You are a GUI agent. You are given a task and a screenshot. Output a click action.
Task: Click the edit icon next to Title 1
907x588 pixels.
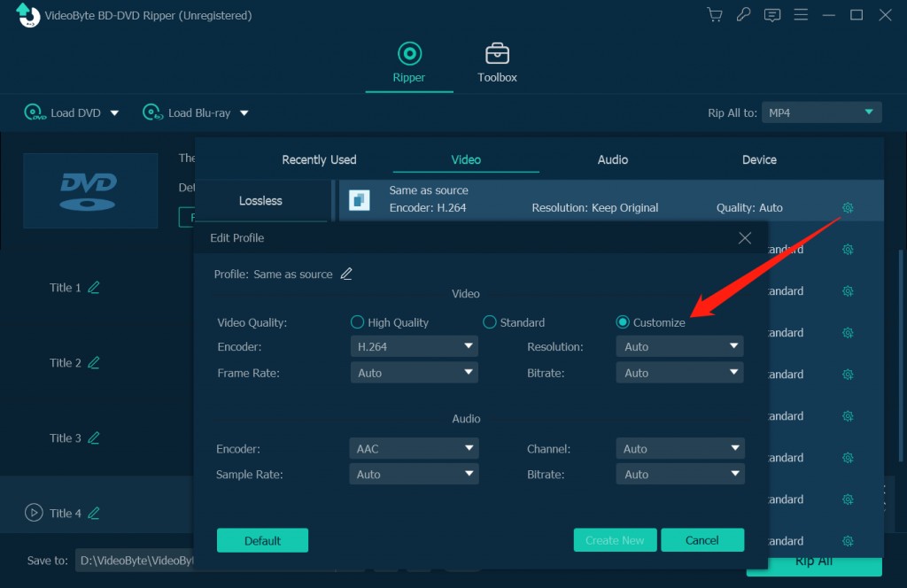pos(94,288)
